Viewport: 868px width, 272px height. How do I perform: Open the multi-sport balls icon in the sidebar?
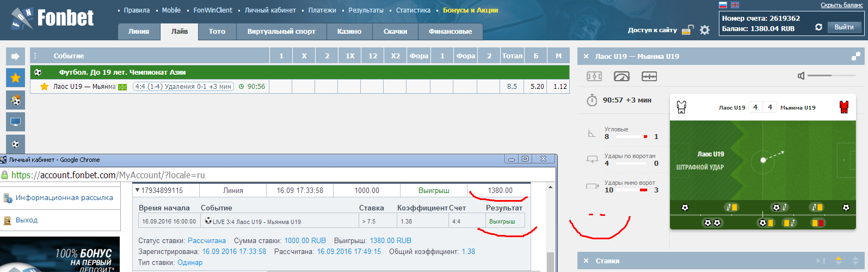tap(15, 100)
